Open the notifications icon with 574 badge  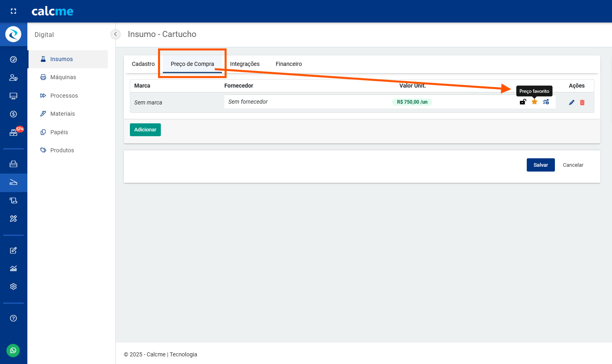pos(14,133)
